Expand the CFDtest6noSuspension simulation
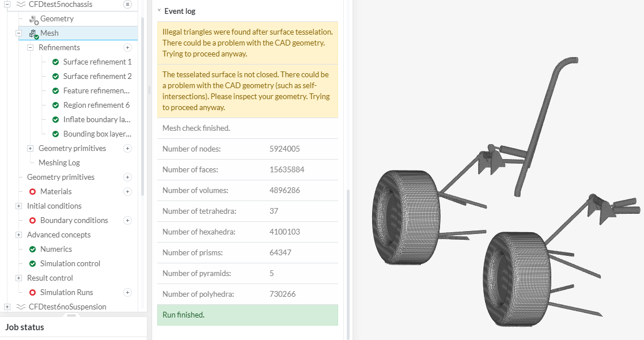 coord(7,307)
